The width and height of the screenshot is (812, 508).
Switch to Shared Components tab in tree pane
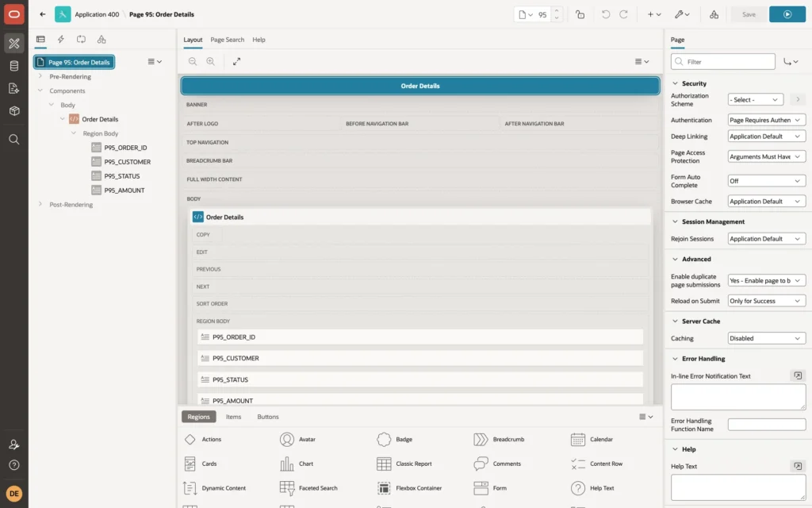(x=101, y=40)
